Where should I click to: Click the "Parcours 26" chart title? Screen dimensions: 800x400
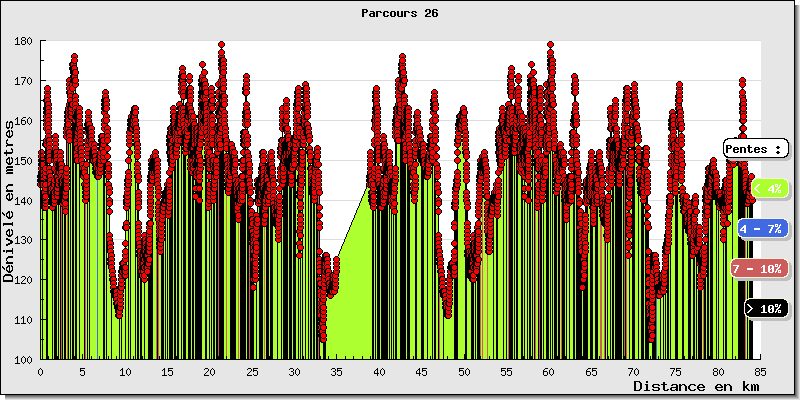[400, 14]
